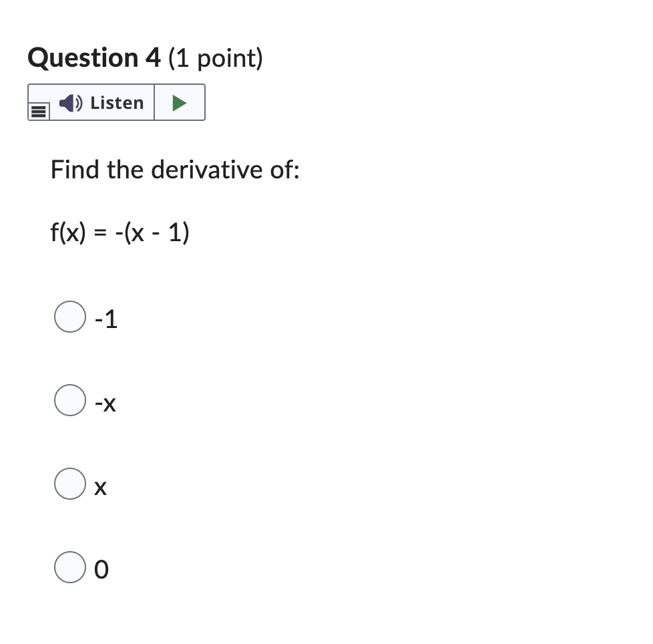Screen dimensions: 653x644
Task: Click the Question 4 heading
Action: click(x=144, y=58)
